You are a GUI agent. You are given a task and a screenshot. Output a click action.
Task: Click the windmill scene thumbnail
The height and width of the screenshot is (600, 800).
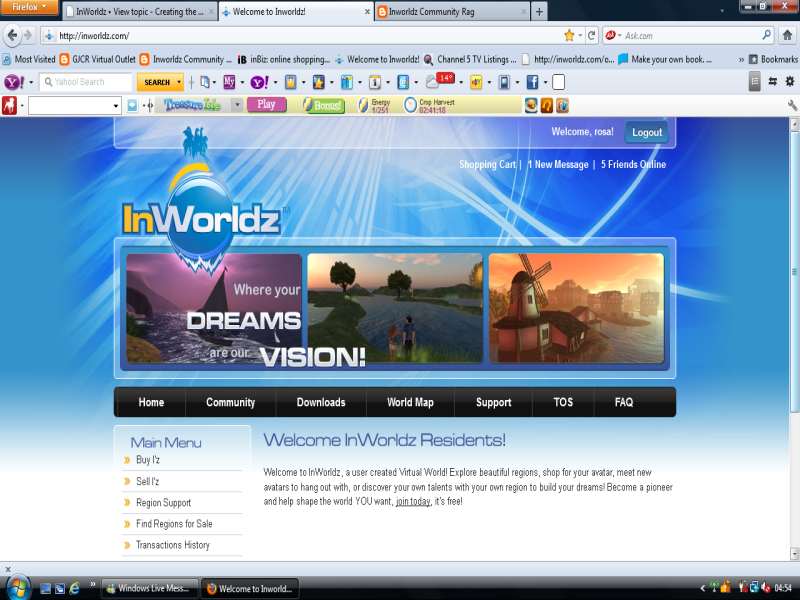click(576, 308)
